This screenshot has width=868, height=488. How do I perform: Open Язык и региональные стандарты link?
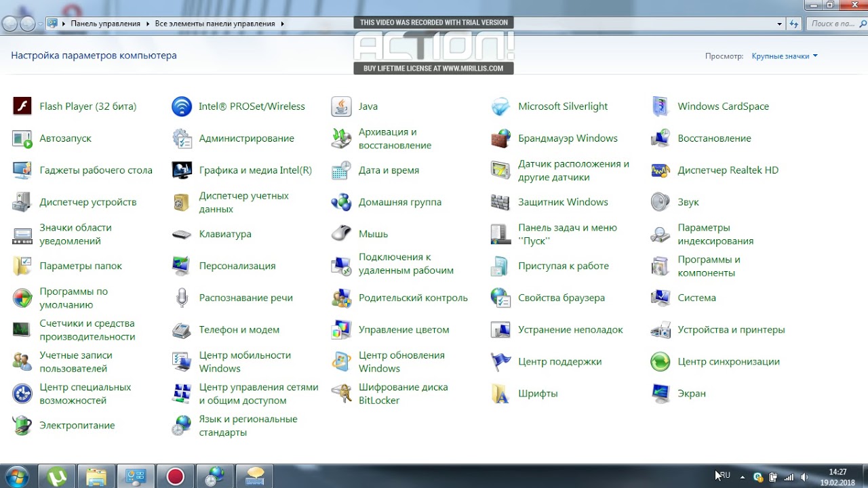(x=248, y=426)
